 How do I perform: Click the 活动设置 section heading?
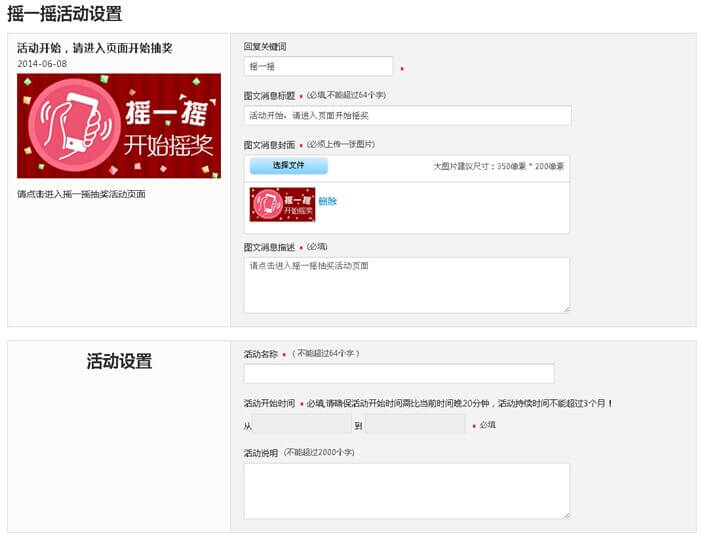point(119,361)
